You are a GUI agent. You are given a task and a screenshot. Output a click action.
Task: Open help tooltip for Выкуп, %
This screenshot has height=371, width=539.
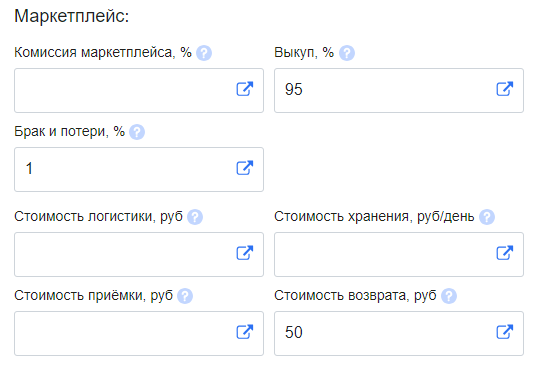[347, 53]
